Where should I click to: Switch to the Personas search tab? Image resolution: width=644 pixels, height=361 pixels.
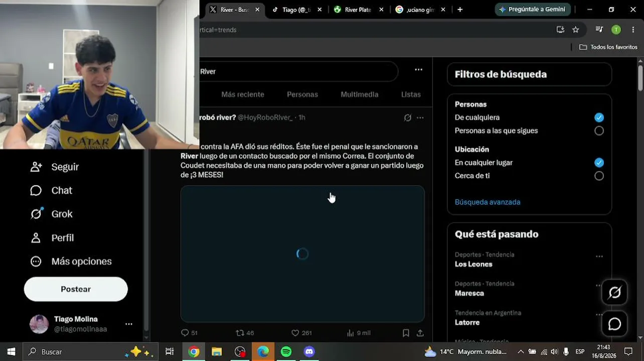coord(302,94)
